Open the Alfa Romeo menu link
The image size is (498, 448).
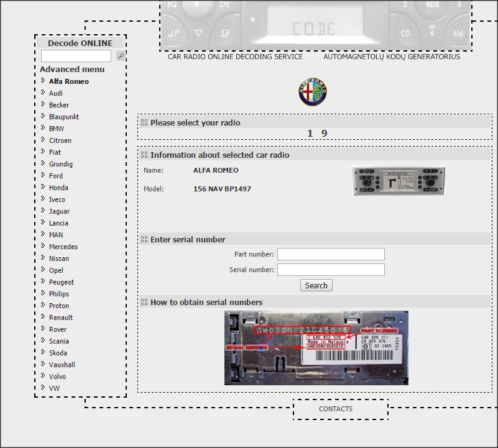click(69, 81)
